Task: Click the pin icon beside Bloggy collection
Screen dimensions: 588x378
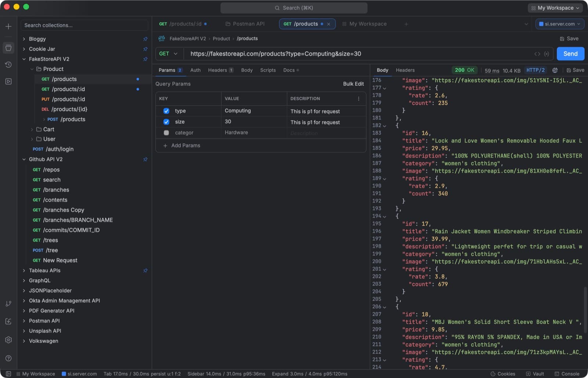Action: (x=146, y=39)
